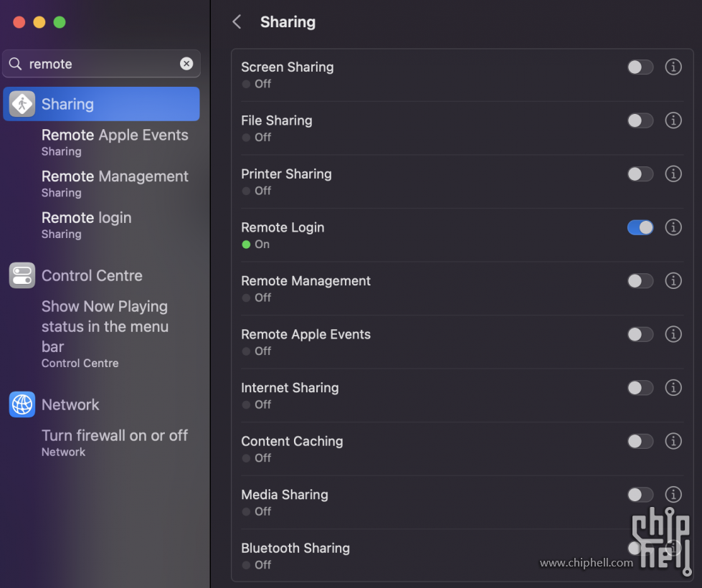Image resolution: width=702 pixels, height=588 pixels.
Task: Click inside the remote search field
Action: tap(100, 64)
